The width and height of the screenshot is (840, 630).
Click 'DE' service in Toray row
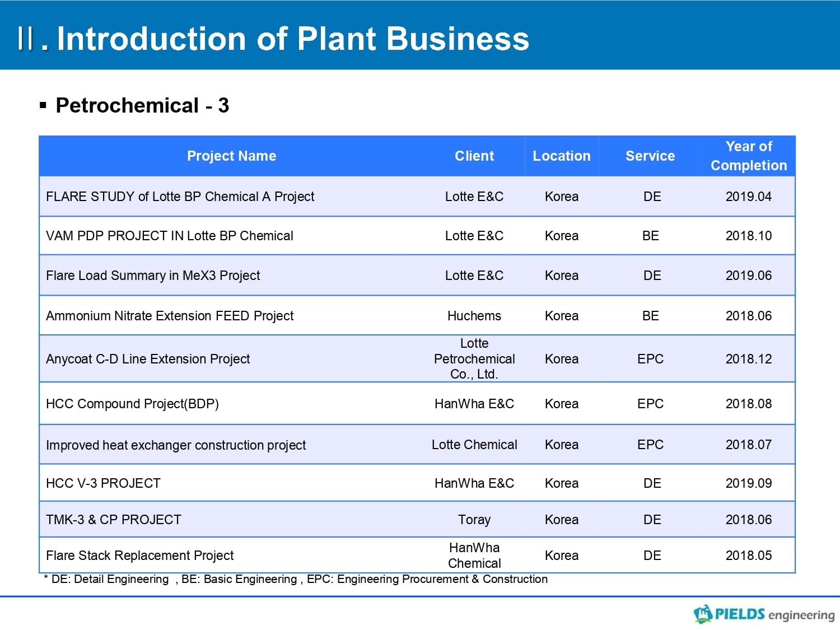click(x=652, y=520)
